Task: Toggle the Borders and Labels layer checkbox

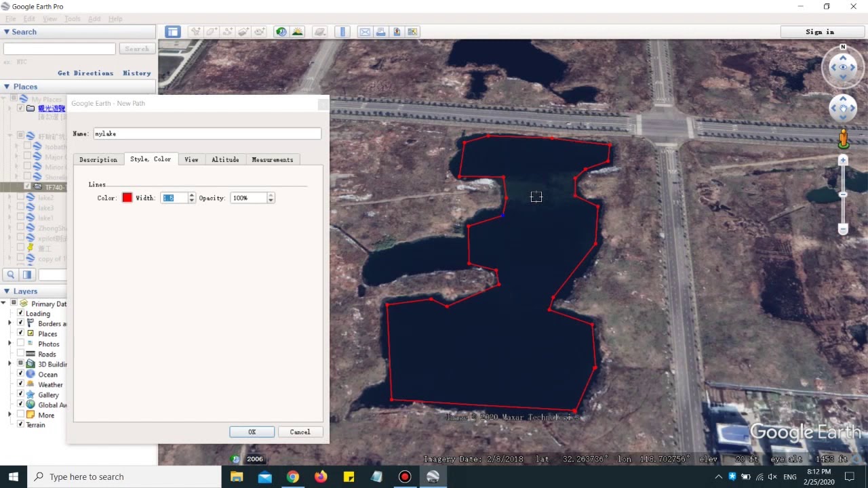Action: 21,323
